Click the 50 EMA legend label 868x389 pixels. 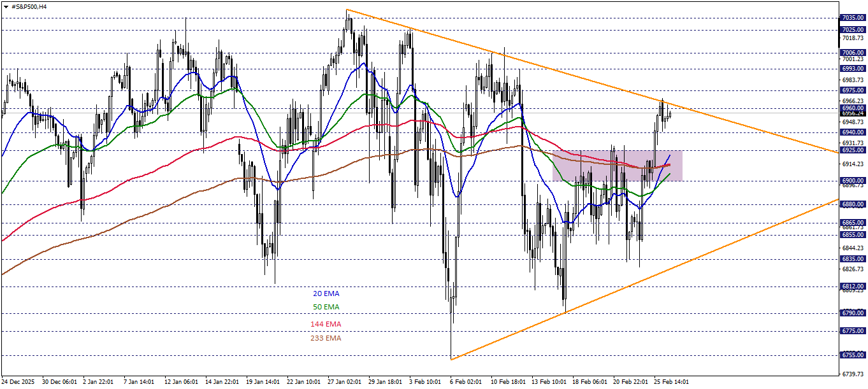[325, 308]
